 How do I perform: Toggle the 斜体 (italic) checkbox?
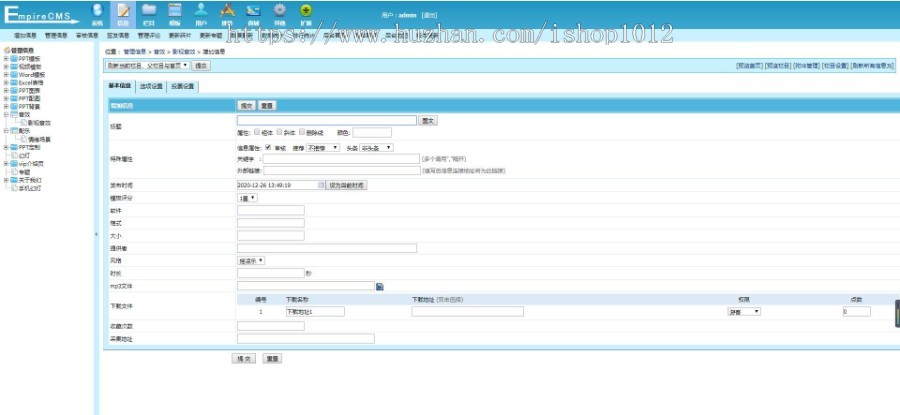(280, 131)
